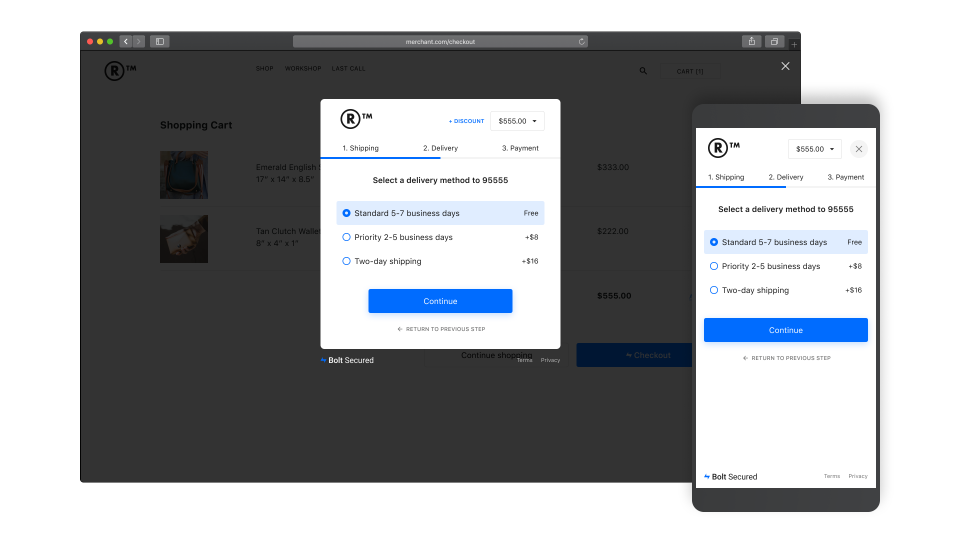
Task: Switch to 1. Shipping tab in mobile view
Action: coord(726,177)
